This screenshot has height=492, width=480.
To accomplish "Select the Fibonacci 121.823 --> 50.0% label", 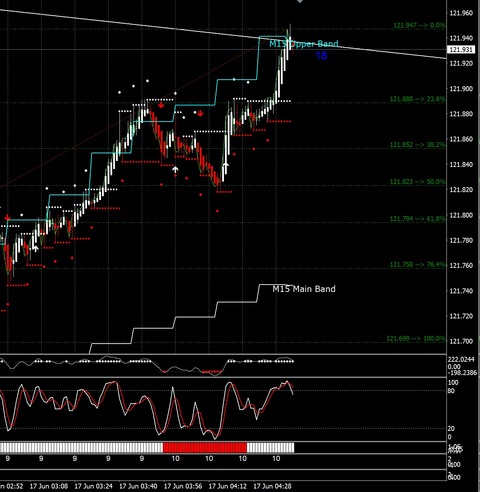I will 418,182.
